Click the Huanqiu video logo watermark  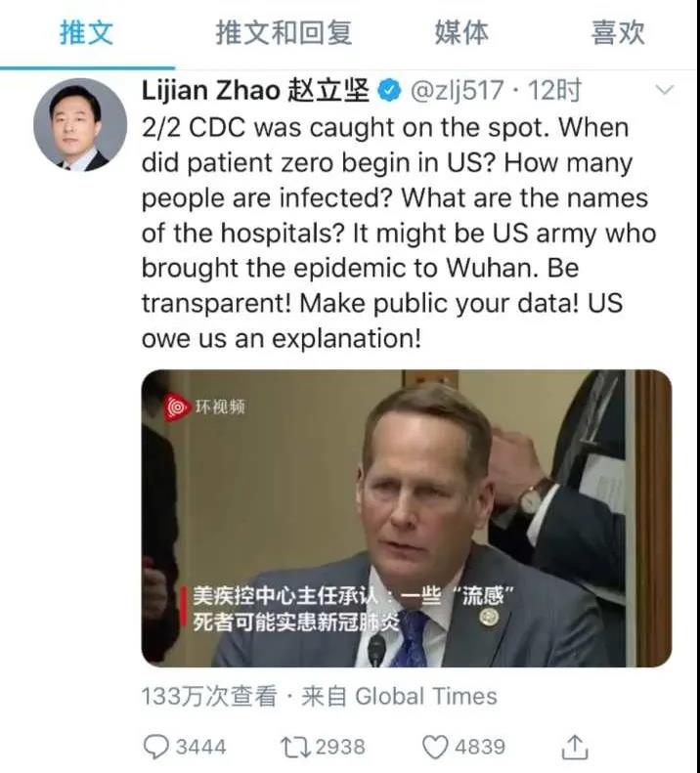[x=204, y=407]
